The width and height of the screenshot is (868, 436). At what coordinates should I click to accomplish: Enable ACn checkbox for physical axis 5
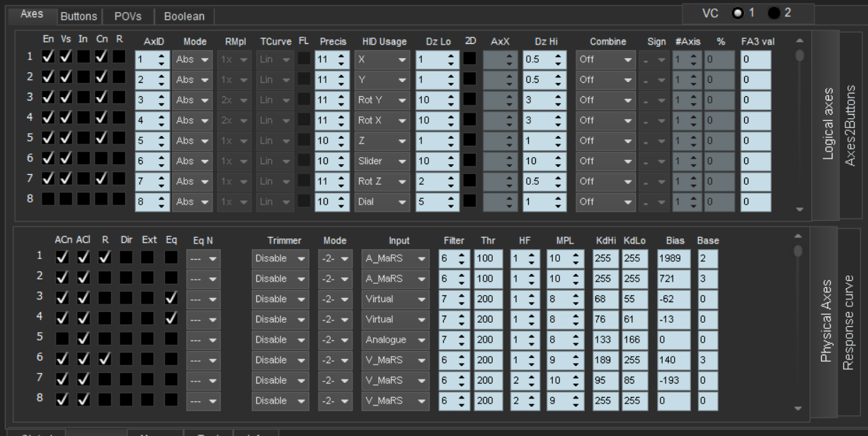62,340
